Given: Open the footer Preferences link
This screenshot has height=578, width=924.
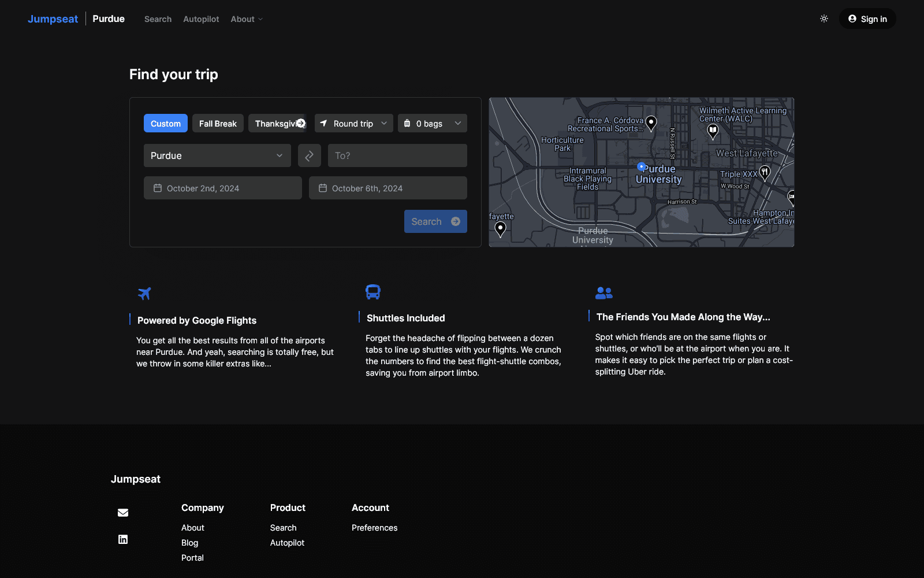Looking at the screenshot, I should [374, 528].
